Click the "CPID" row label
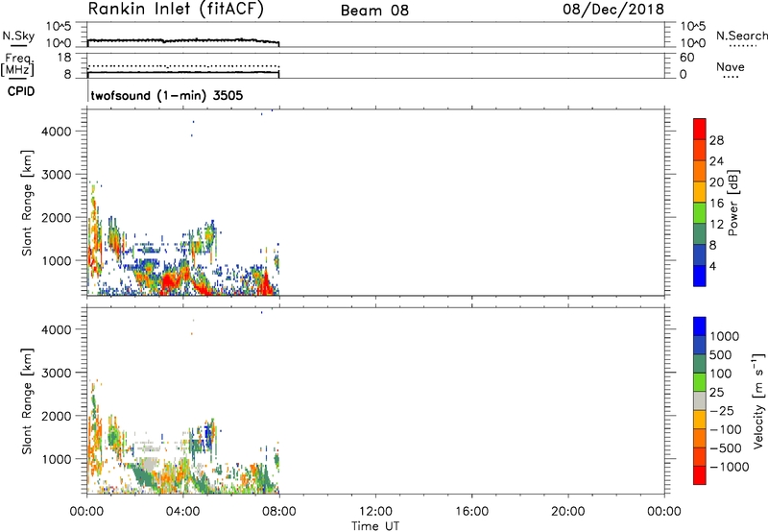This screenshot has width=768, height=532. 21,91
